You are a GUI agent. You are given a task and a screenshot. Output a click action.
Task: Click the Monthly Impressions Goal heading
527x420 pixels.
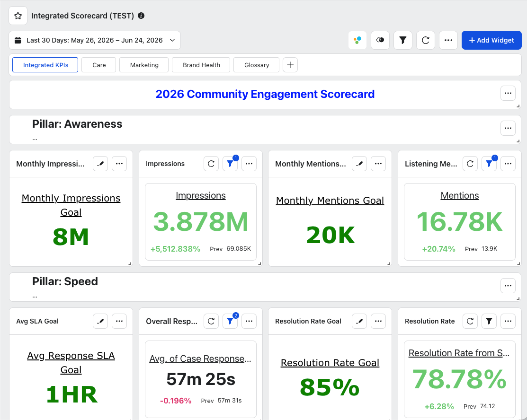click(x=71, y=205)
